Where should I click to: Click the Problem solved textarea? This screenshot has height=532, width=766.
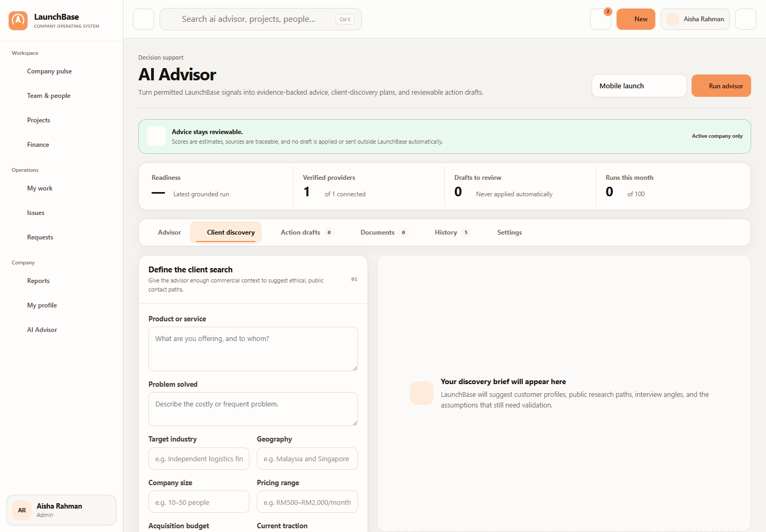[253, 409]
